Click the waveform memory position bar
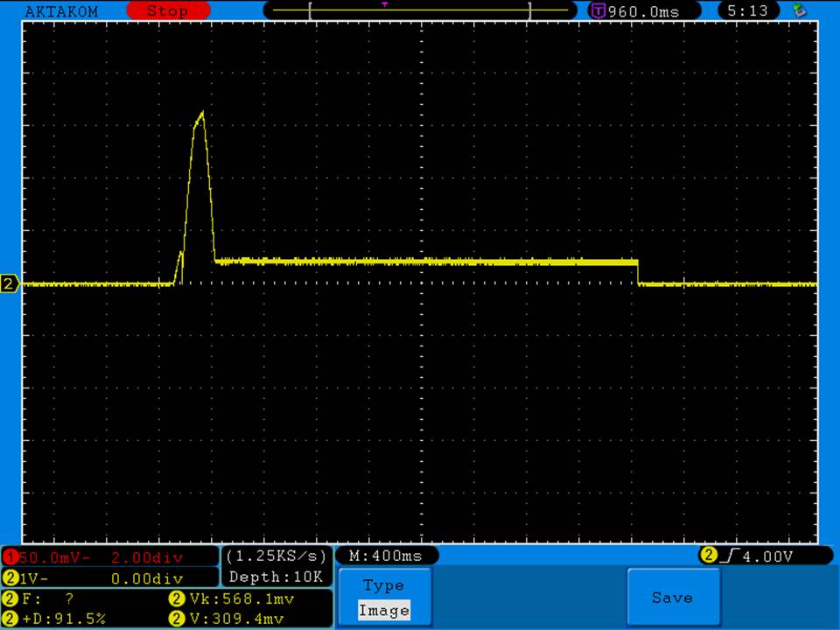The image size is (840, 630). (x=420, y=10)
